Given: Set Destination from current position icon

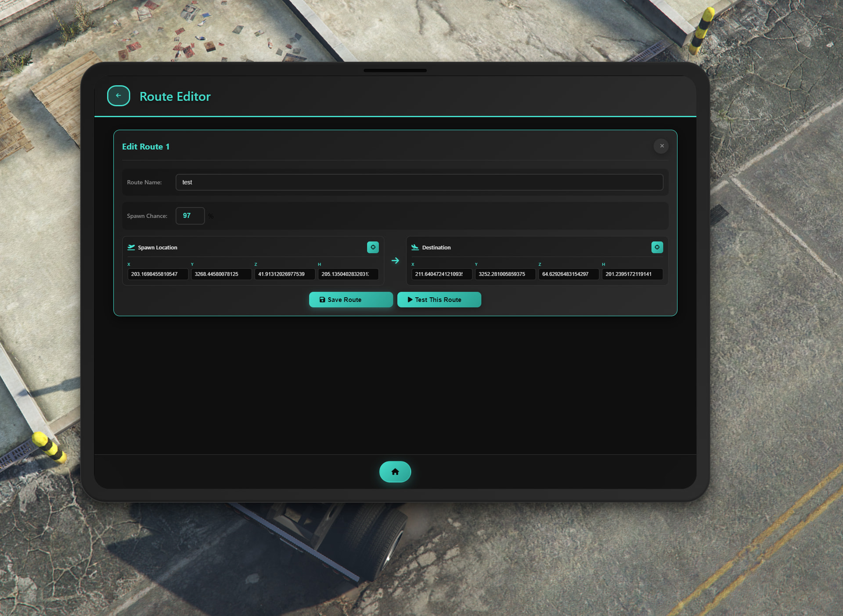Looking at the screenshot, I should [657, 247].
